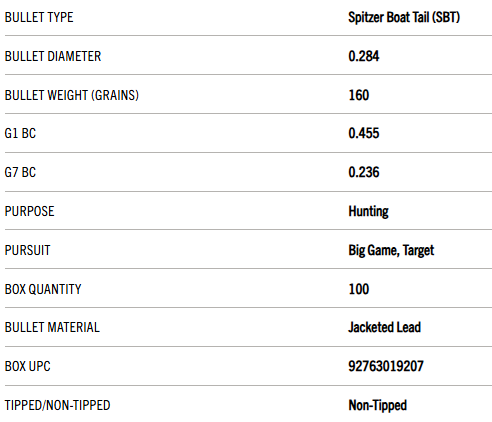492x422 pixels.
Task: Click the BULLET DIAMETER label
Action: tap(53, 56)
